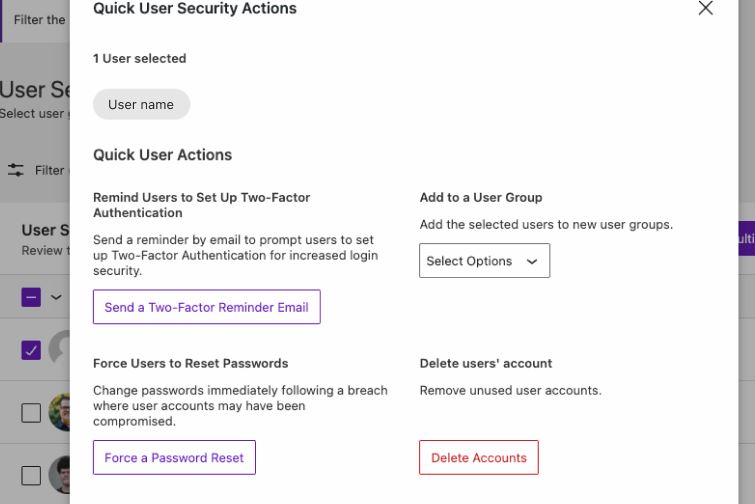Image resolution: width=755 pixels, height=504 pixels.
Task: Close the Quick User Security Actions dialog
Action: coord(705,9)
